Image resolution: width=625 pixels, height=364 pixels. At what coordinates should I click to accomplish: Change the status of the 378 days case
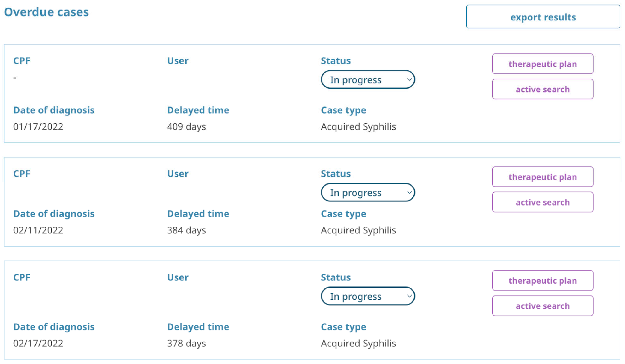[x=368, y=296]
